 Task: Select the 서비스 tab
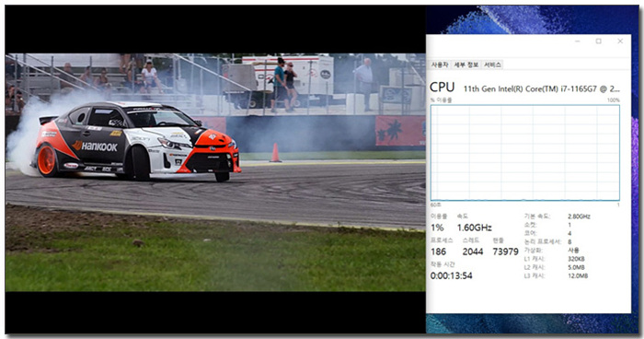click(x=492, y=65)
